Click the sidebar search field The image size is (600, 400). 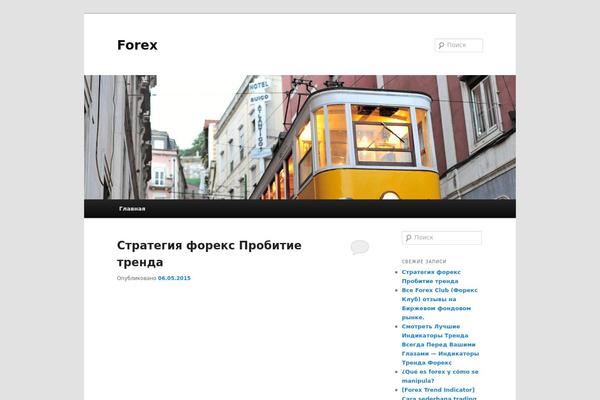pos(442,238)
